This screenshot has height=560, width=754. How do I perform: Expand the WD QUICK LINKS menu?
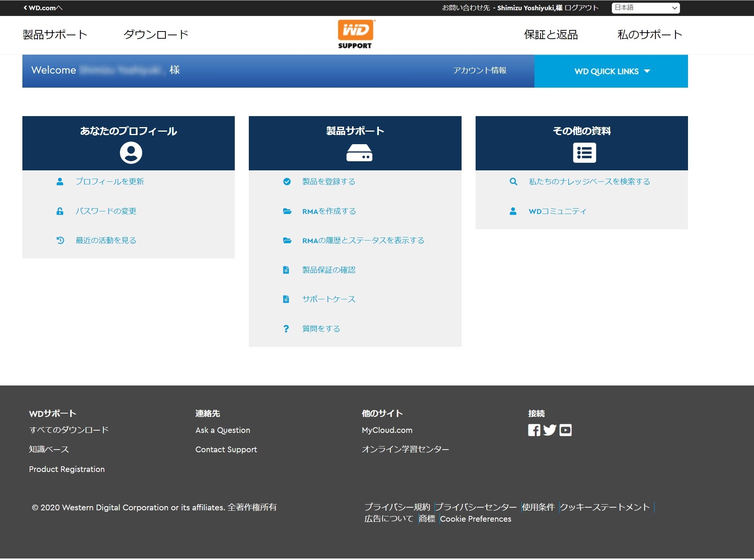611,71
